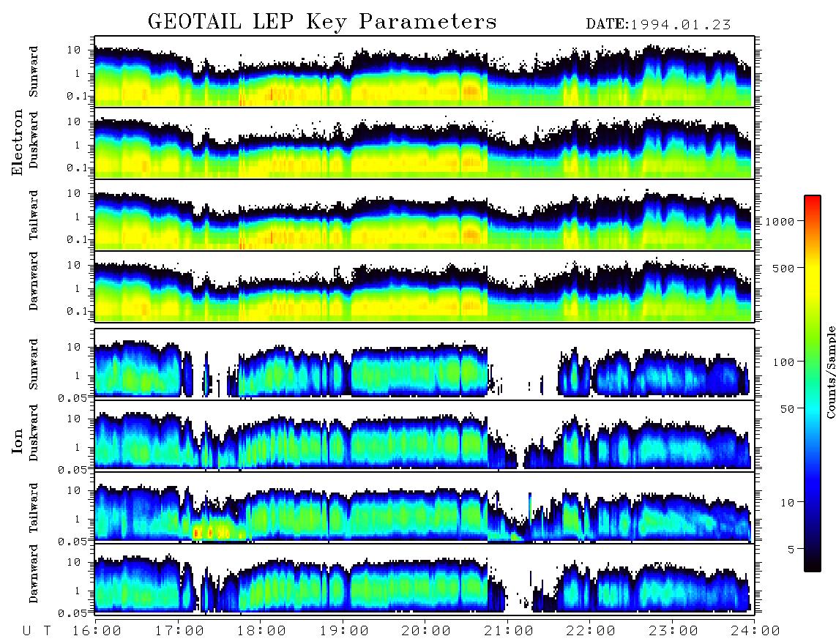Click the Ion Dawnward spectrogram panel
This screenshot has width=836, height=644.
point(425,579)
